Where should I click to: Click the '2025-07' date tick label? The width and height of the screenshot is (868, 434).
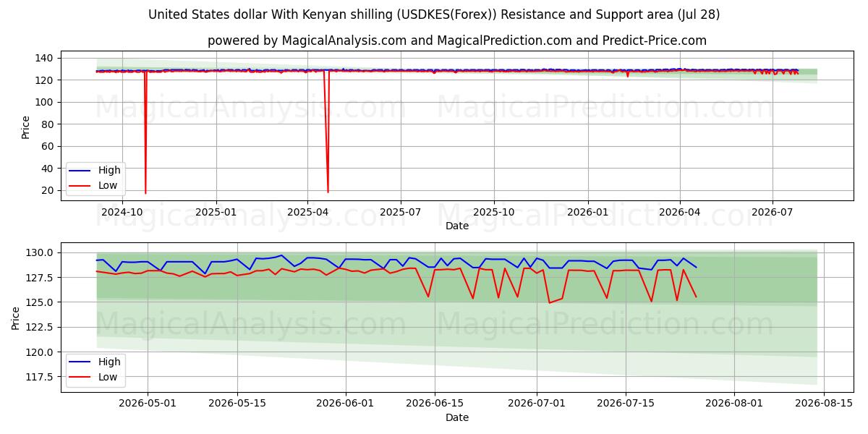tap(401, 212)
